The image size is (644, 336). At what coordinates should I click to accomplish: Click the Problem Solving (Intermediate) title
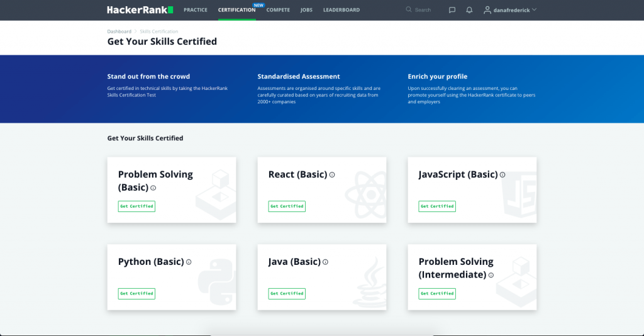coord(456,268)
